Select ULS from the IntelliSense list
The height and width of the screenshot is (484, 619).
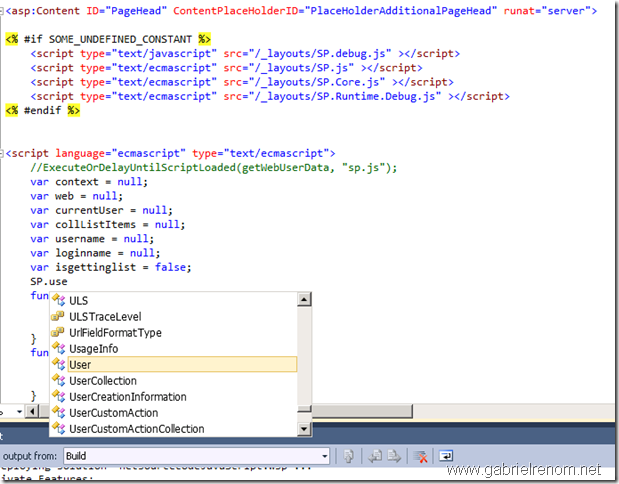(79, 300)
